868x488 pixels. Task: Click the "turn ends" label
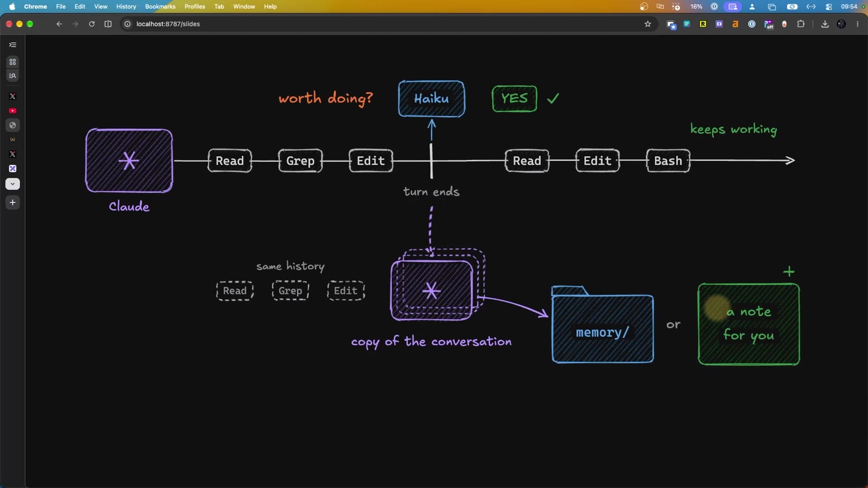pyautogui.click(x=431, y=191)
